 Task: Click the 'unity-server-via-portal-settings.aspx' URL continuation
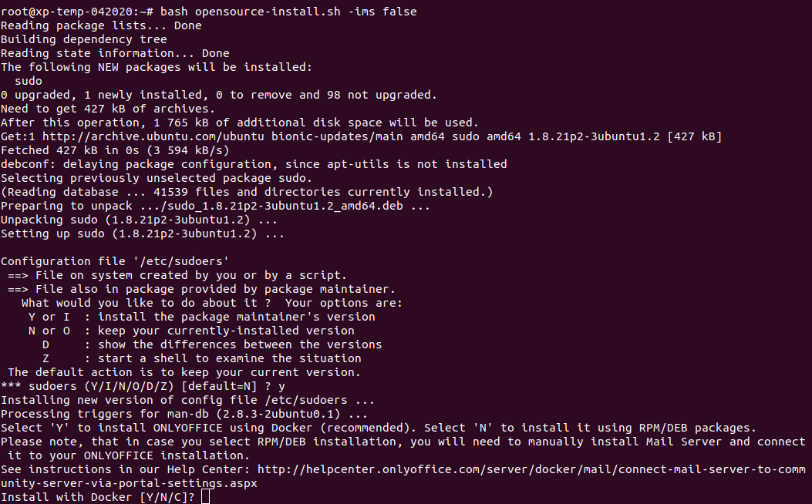pos(129,483)
